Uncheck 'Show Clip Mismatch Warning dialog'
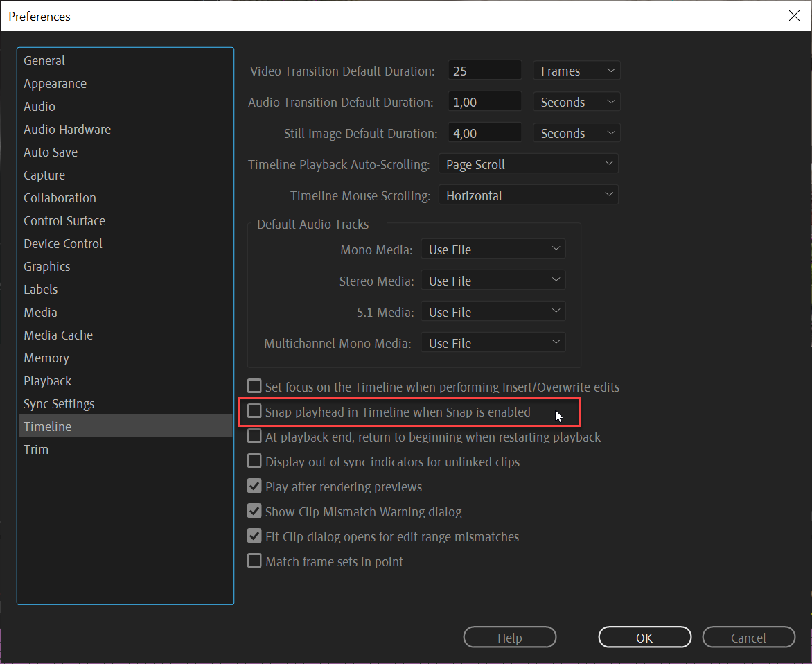812x664 pixels. coord(254,511)
